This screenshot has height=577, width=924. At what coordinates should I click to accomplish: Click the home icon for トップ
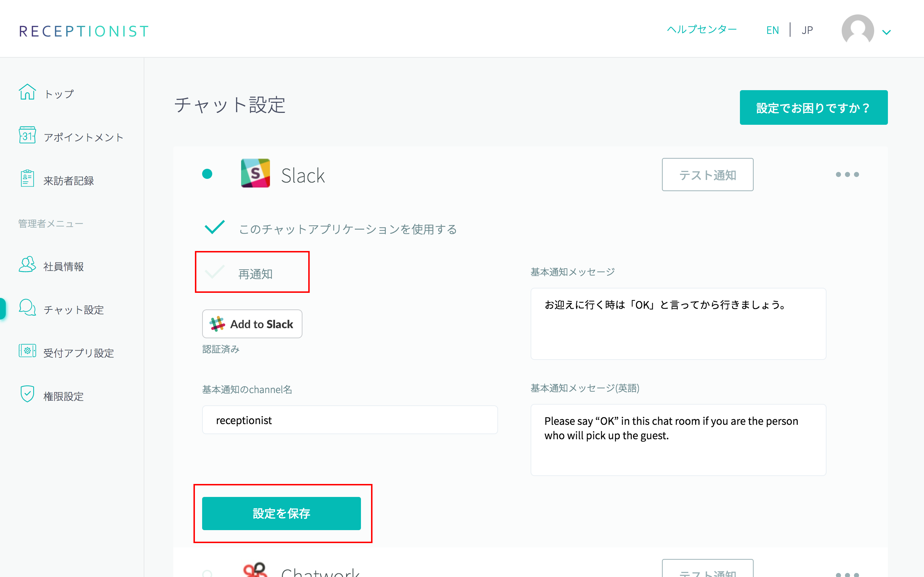(27, 92)
